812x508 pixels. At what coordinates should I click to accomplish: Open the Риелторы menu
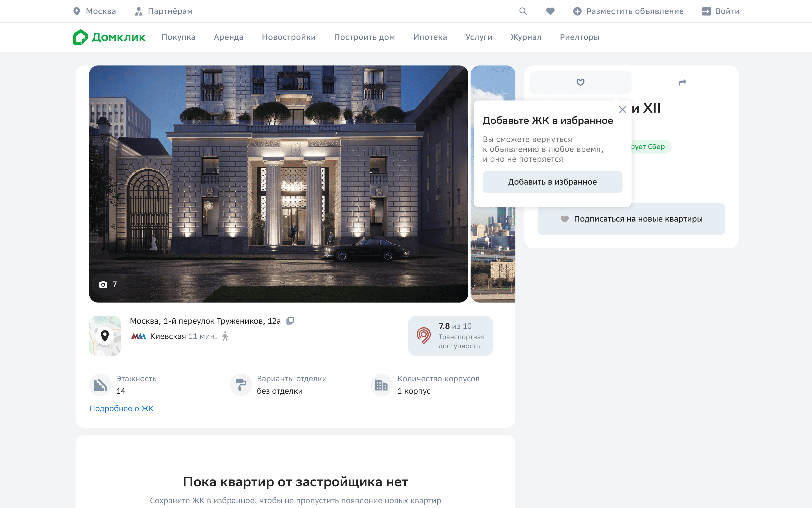(579, 37)
